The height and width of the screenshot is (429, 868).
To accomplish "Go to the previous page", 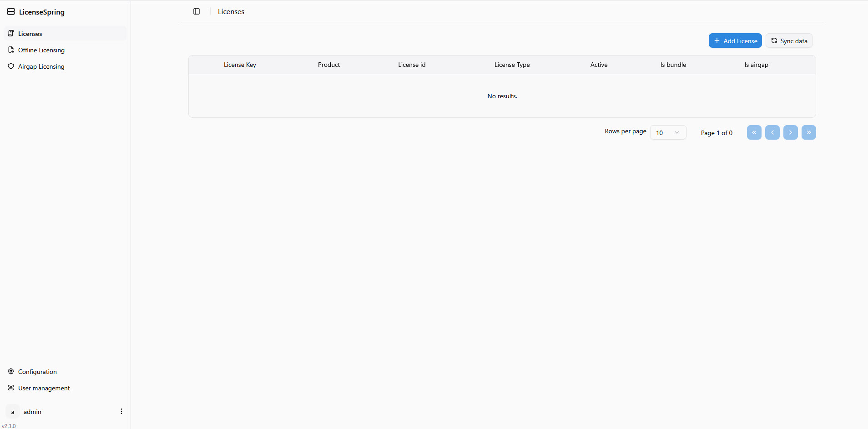I will [772, 133].
